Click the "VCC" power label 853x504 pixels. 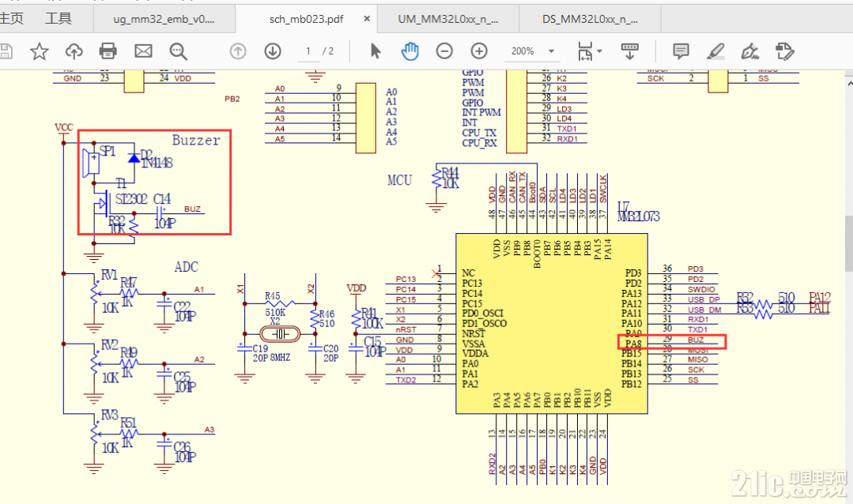64,127
